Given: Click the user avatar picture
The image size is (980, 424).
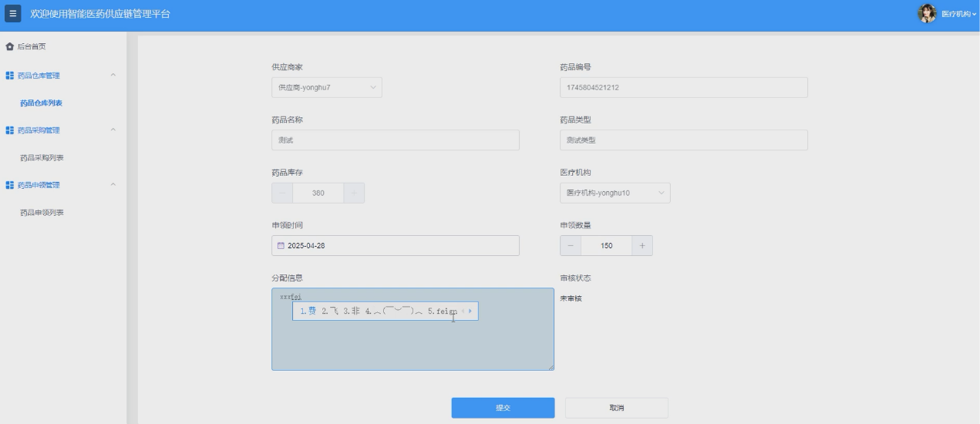Looking at the screenshot, I should (927, 13).
